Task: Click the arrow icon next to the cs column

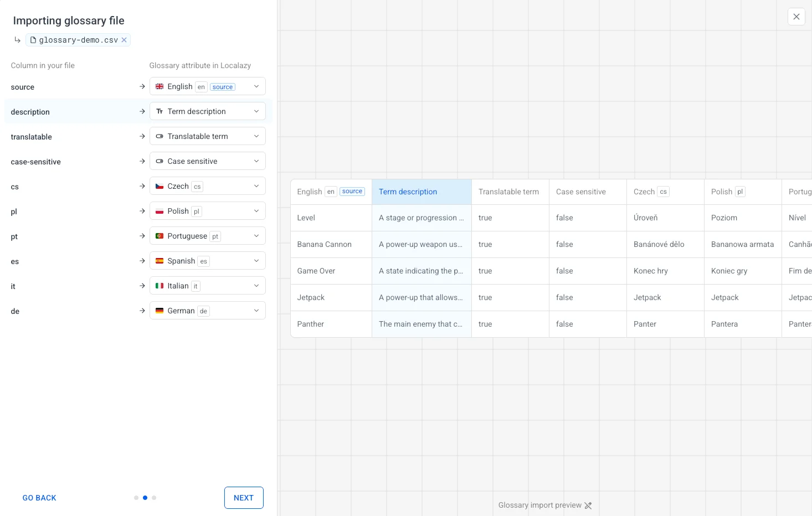Action: (x=142, y=186)
